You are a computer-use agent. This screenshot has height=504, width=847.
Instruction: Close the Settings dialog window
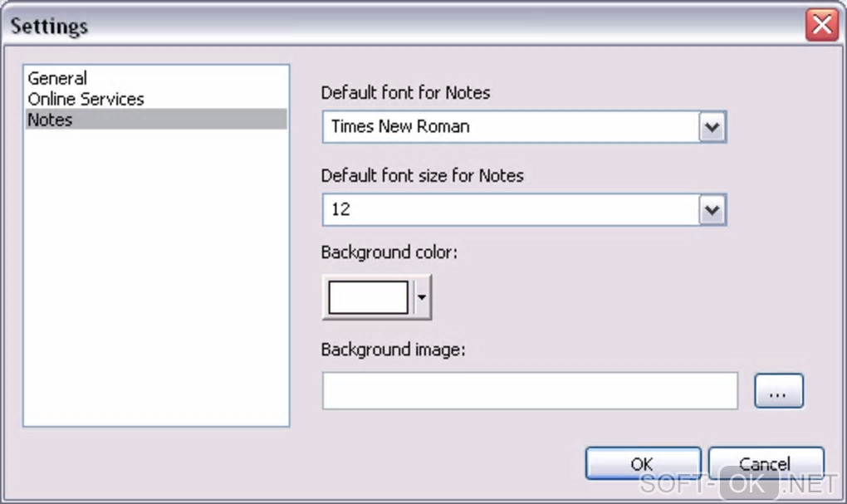tap(821, 26)
